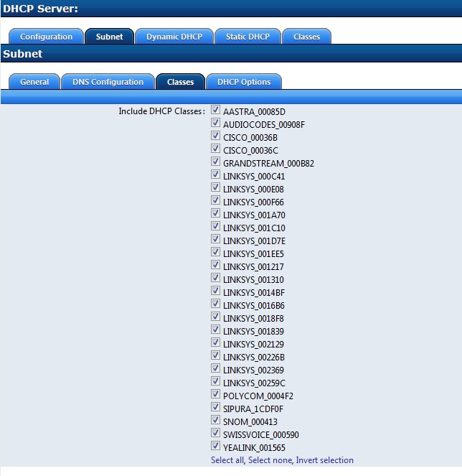Click the Invert selection link
The image size is (462, 476).
click(324, 460)
